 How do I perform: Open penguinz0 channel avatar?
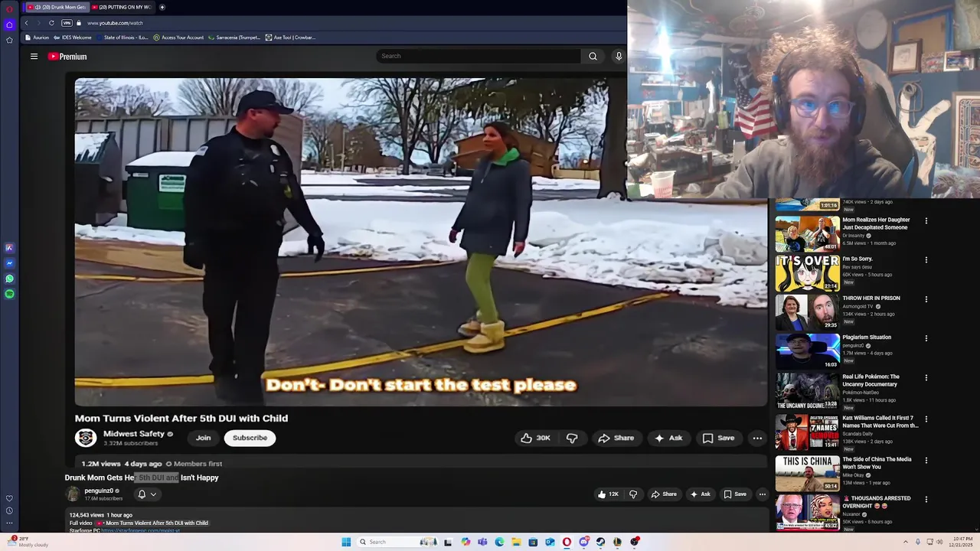coord(73,494)
